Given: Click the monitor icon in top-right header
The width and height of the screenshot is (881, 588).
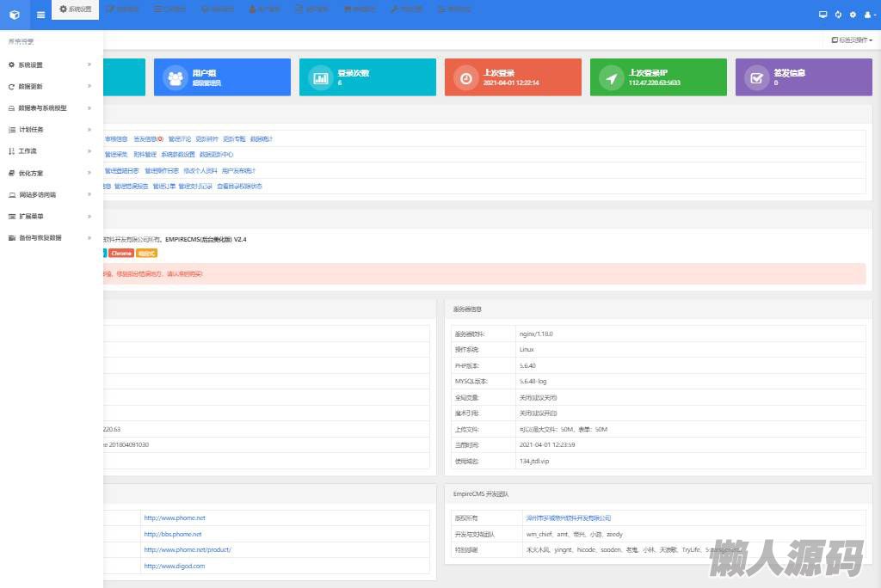Looking at the screenshot, I should click(822, 15).
